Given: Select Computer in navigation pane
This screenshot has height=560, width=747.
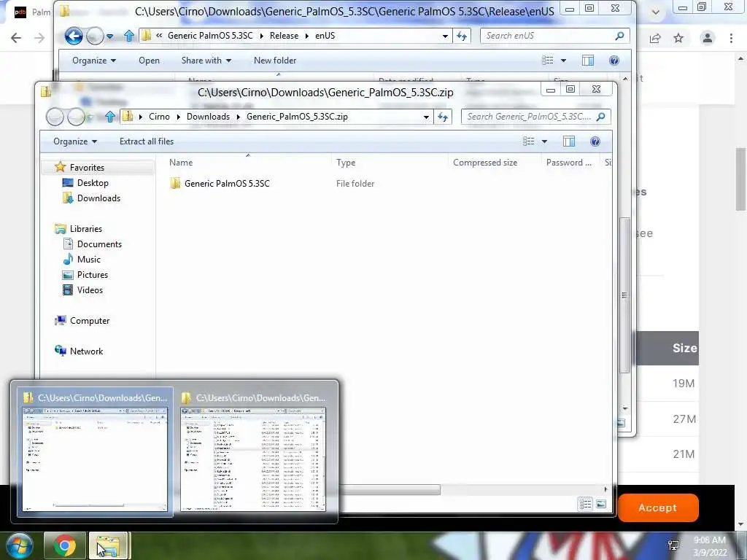Looking at the screenshot, I should tap(90, 321).
